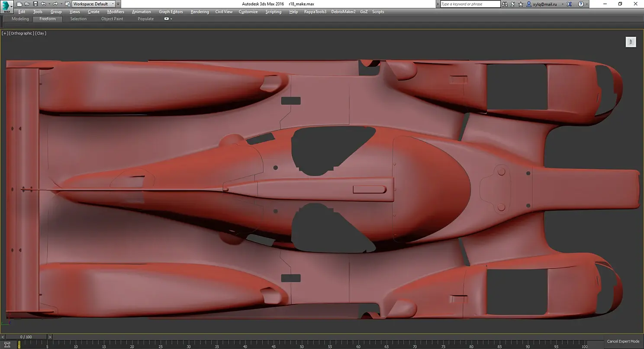
Task: Click the Cancel Expert Mode button
Action: pyautogui.click(x=623, y=341)
